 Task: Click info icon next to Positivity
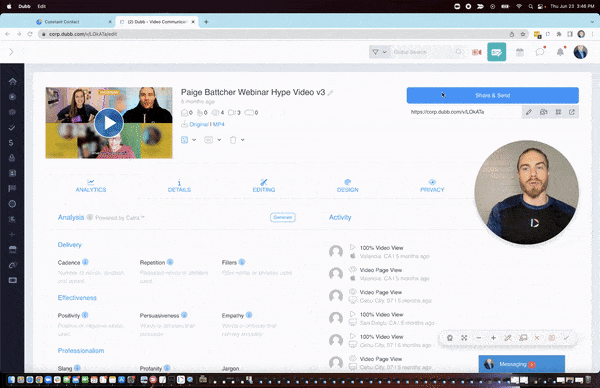point(85,315)
